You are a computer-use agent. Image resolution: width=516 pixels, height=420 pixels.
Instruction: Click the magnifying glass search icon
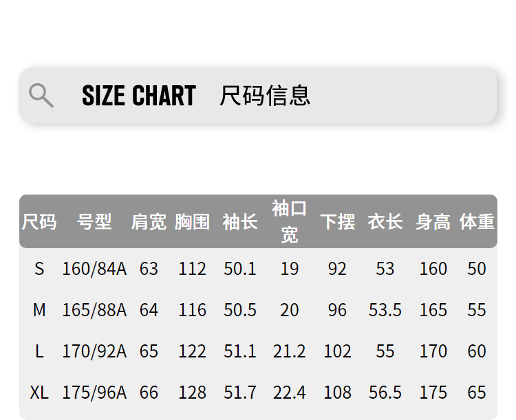point(41,96)
